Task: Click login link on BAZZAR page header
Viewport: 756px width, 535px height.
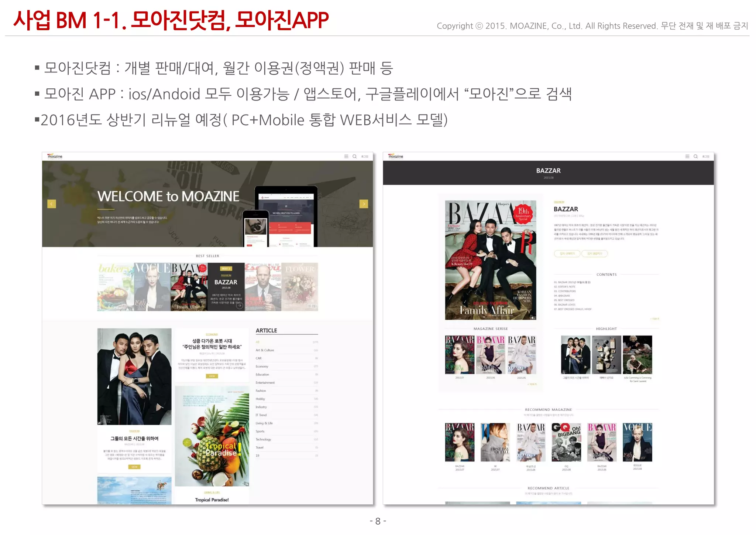Action: click(x=706, y=157)
